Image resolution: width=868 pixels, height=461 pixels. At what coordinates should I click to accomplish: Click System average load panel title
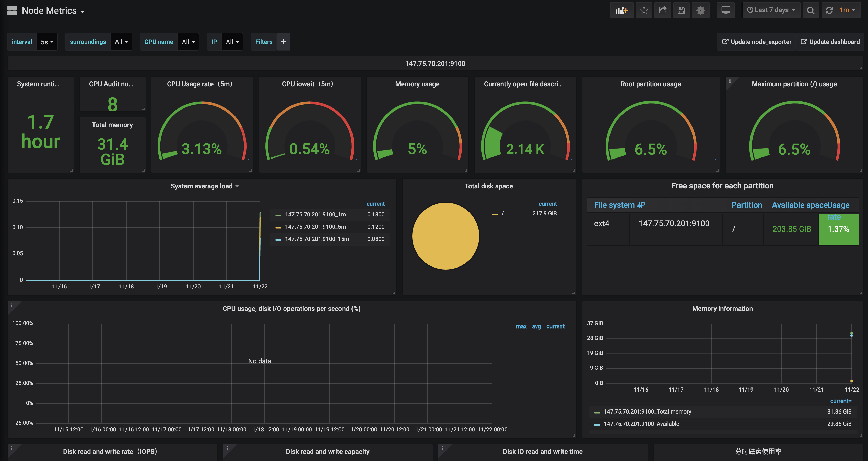[x=203, y=186]
